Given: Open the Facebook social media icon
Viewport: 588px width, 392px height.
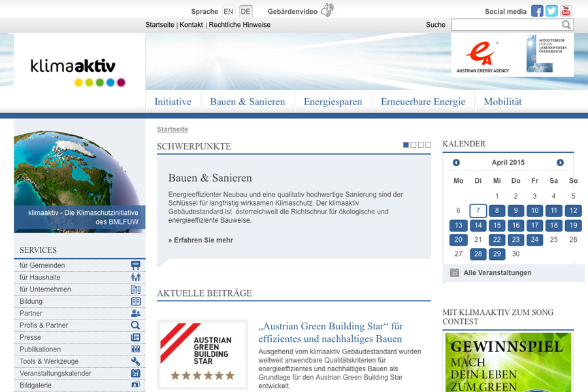Looking at the screenshot, I should [537, 11].
